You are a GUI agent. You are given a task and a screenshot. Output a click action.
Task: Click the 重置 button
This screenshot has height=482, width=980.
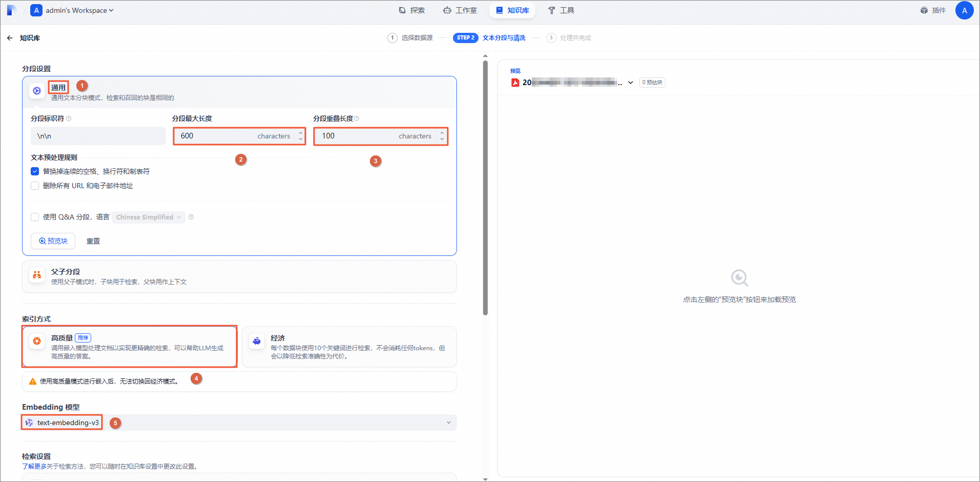[x=93, y=241]
